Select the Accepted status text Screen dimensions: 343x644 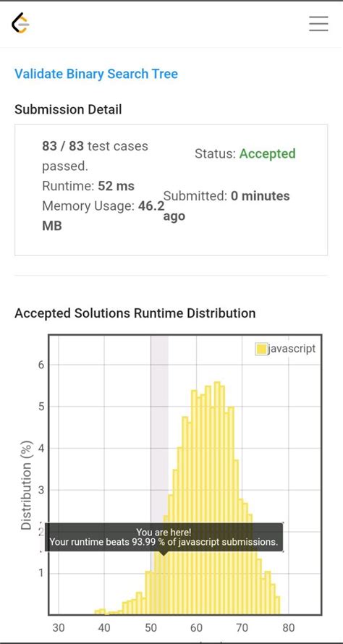(x=268, y=153)
